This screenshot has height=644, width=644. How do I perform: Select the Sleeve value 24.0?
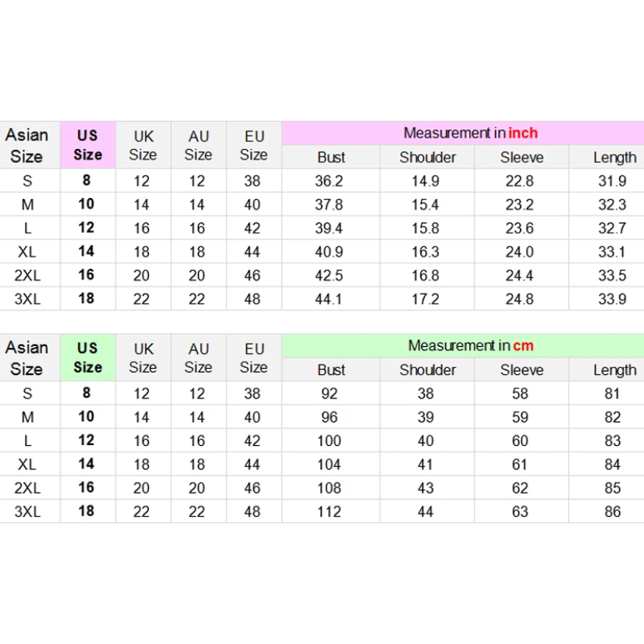pyautogui.click(x=519, y=252)
